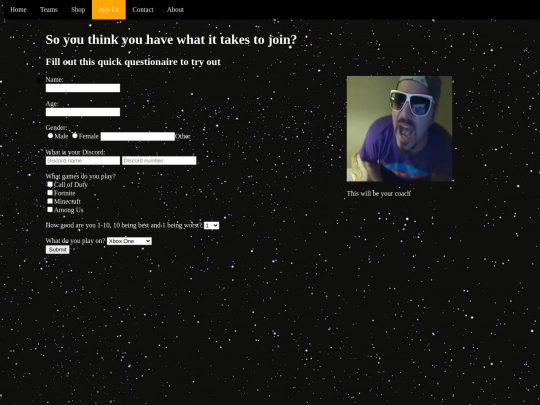Focus the Discord number field

[159, 160]
